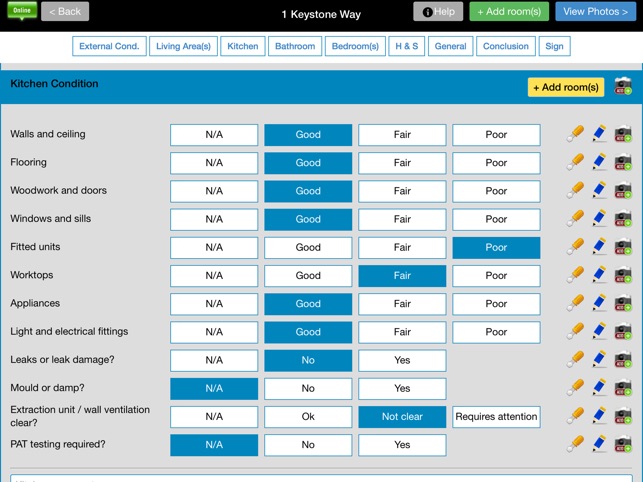The width and height of the screenshot is (643, 482).
Task: Set Walls and ceiling to Fair
Action: [x=402, y=135]
